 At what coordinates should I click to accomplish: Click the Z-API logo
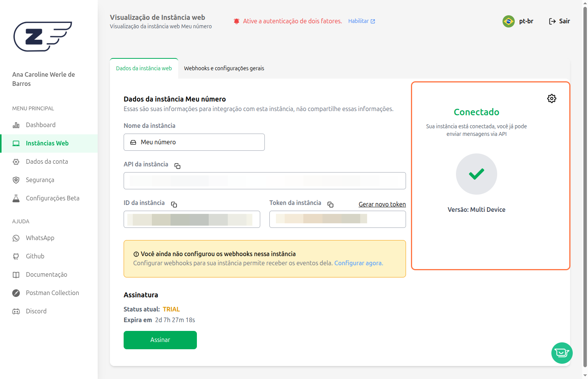point(43,37)
